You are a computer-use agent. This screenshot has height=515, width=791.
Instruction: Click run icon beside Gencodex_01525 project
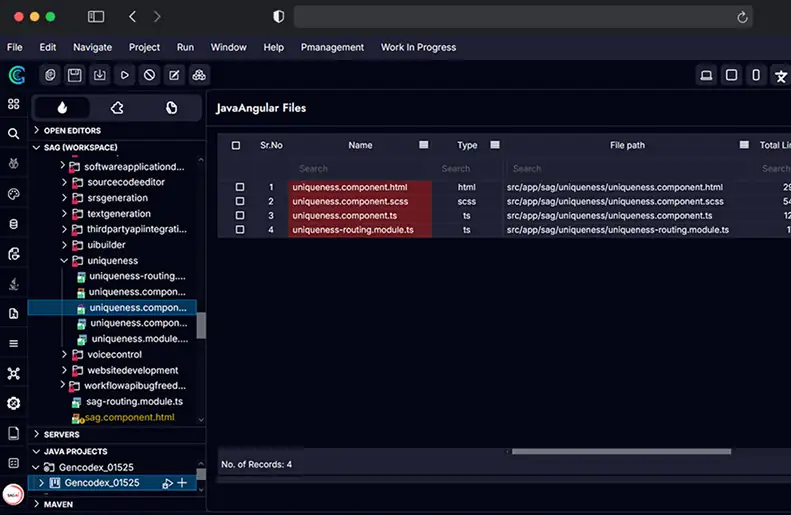tap(167, 483)
